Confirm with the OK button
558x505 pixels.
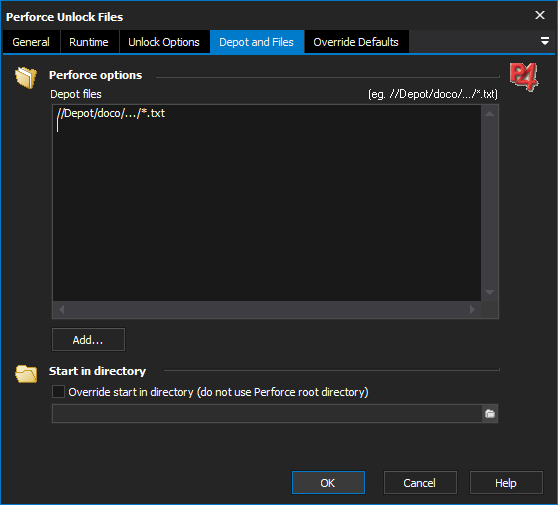click(328, 483)
